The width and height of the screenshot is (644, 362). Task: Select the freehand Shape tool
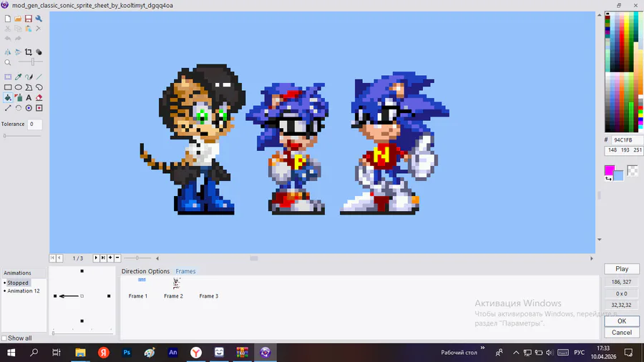pyautogui.click(x=39, y=87)
